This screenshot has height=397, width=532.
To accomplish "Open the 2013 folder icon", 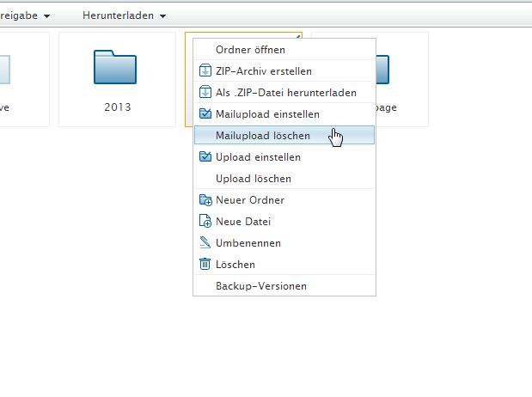I will [x=116, y=68].
